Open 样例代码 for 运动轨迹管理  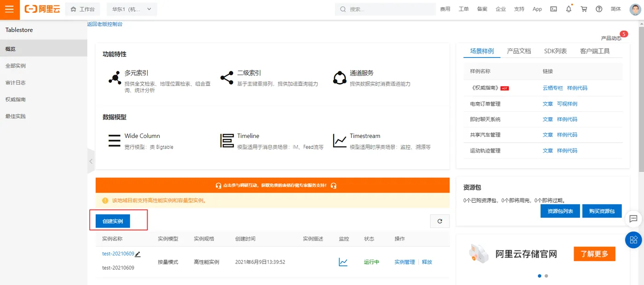coord(567,150)
